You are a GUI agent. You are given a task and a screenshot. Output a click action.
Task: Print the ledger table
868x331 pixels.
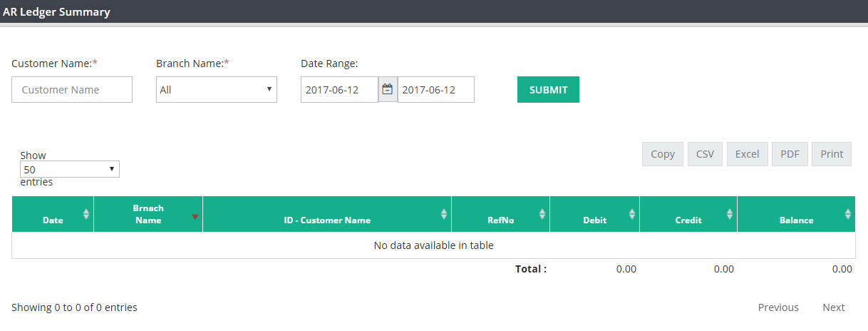832,154
